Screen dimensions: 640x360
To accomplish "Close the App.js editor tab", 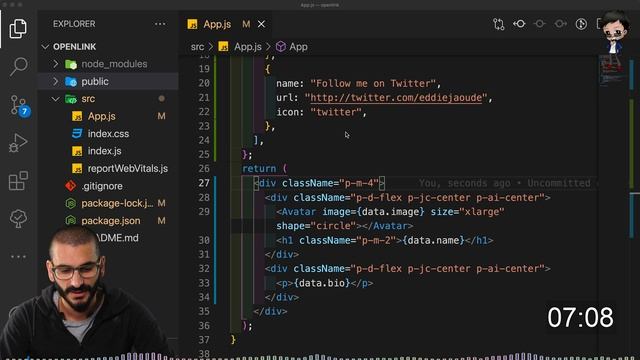I will click(x=261, y=24).
